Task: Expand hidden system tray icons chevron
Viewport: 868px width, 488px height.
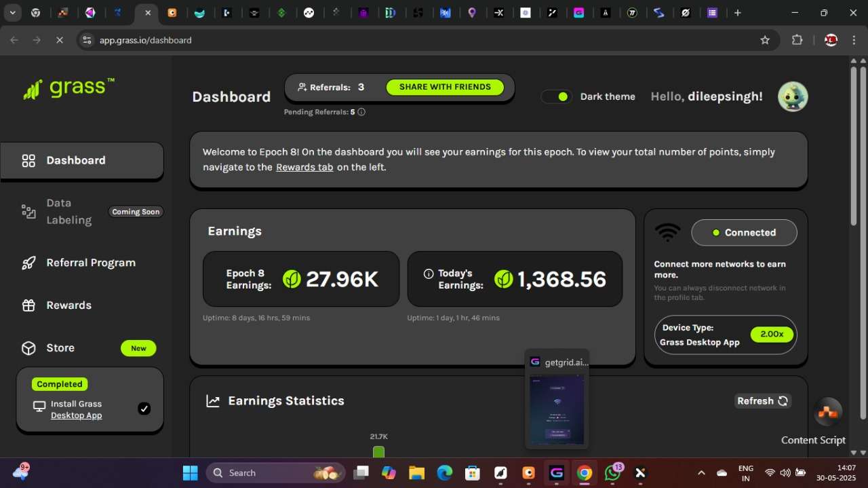Action: [701, 473]
